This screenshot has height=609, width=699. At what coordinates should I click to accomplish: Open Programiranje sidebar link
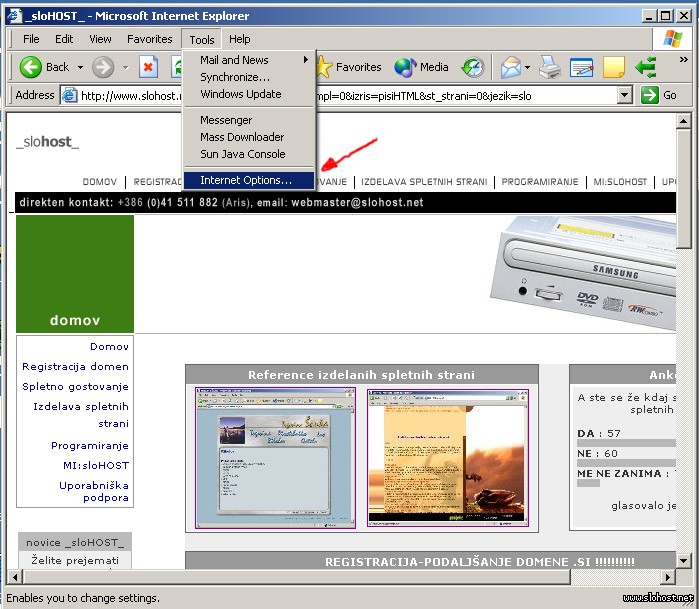90,445
